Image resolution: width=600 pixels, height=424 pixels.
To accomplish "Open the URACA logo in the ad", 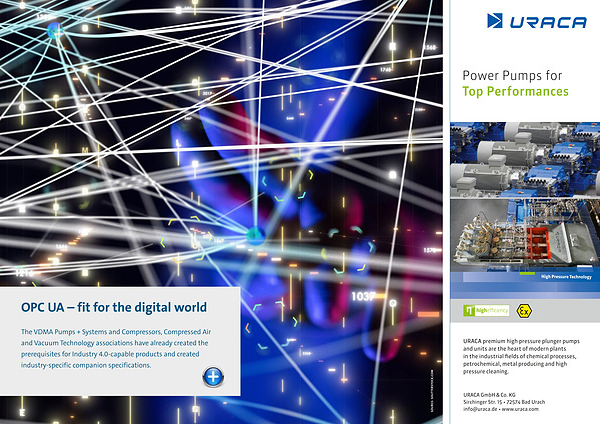I will 536,21.
